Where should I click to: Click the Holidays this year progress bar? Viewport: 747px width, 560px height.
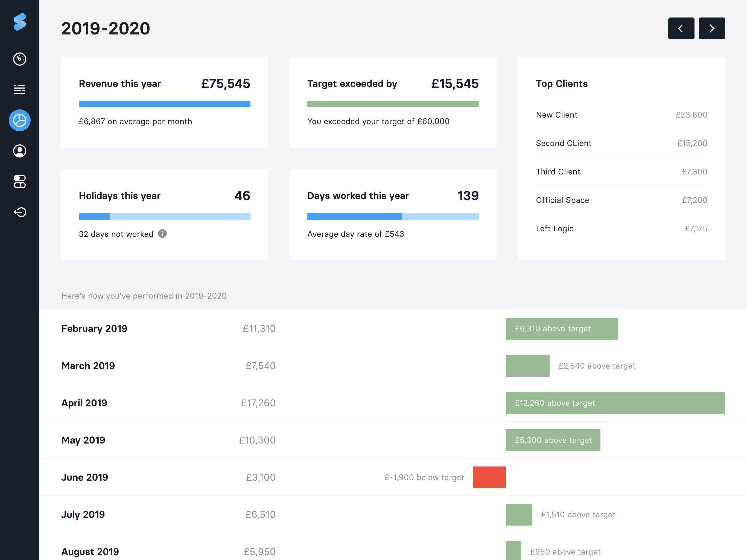pyautogui.click(x=164, y=217)
